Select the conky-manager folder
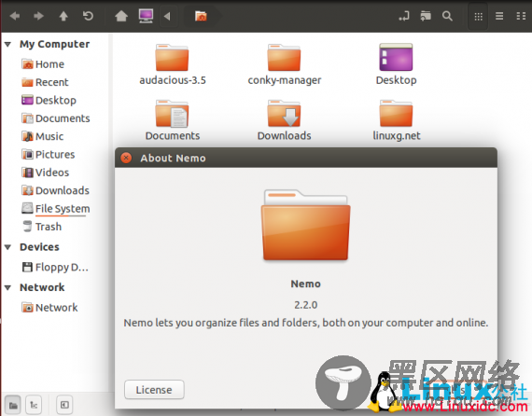 pyautogui.click(x=285, y=64)
